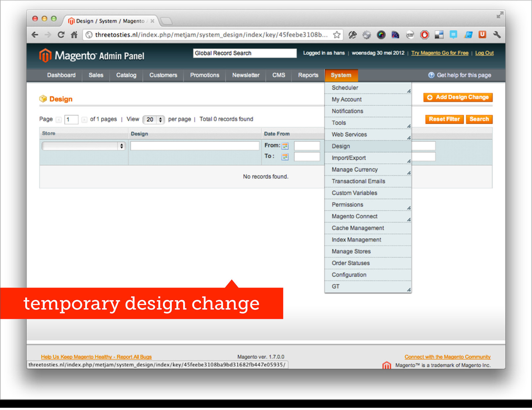Open the Newsletter menu

coord(246,75)
